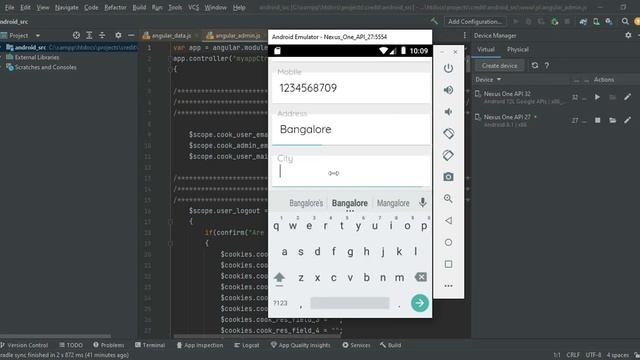Open the Version Control tool window
Image resolution: width=640 pixels, height=360 pixels.
pos(24,345)
